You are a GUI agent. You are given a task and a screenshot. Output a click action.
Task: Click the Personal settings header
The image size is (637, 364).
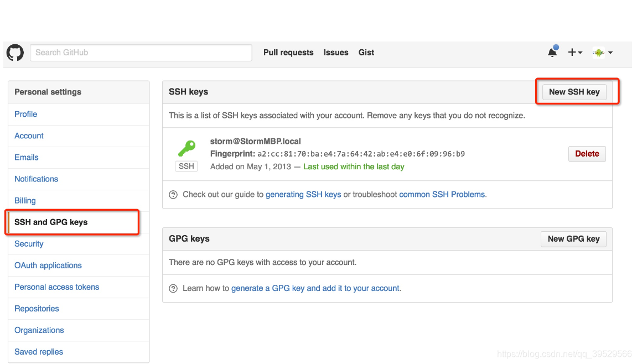(x=48, y=92)
